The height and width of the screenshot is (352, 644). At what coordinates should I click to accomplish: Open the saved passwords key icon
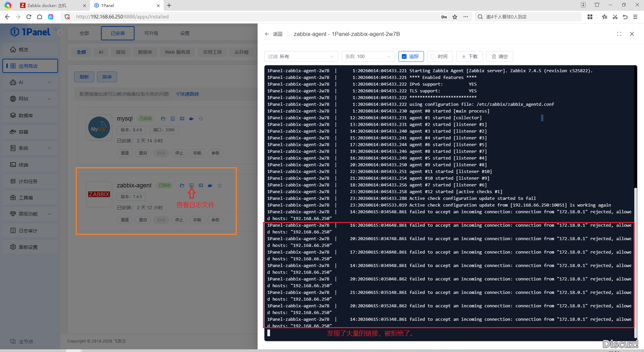pyautogui.click(x=444, y=17)
